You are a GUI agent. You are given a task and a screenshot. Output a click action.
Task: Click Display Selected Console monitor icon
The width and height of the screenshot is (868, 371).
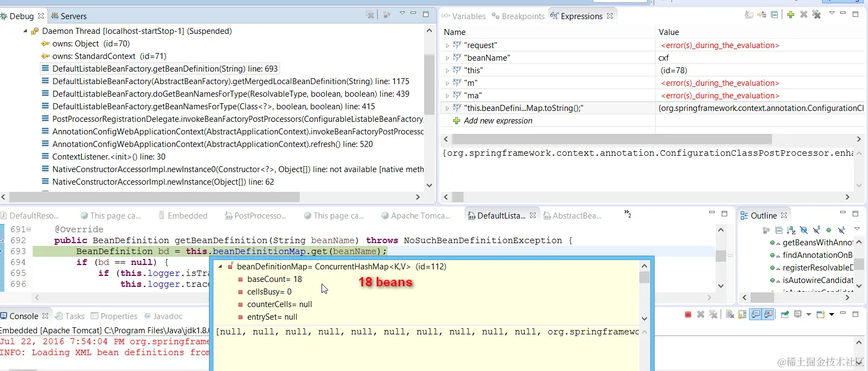click(x=798, y=314)
